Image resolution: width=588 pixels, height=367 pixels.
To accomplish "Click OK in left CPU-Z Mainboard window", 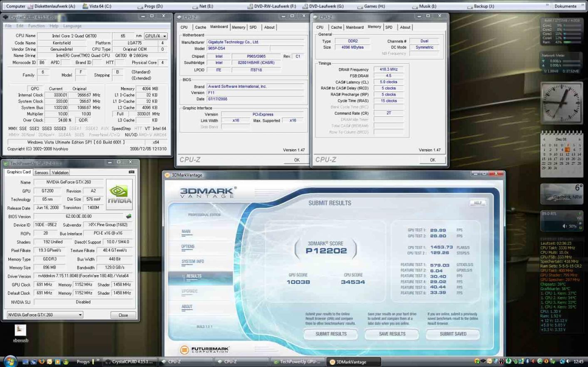I will 297,160.
